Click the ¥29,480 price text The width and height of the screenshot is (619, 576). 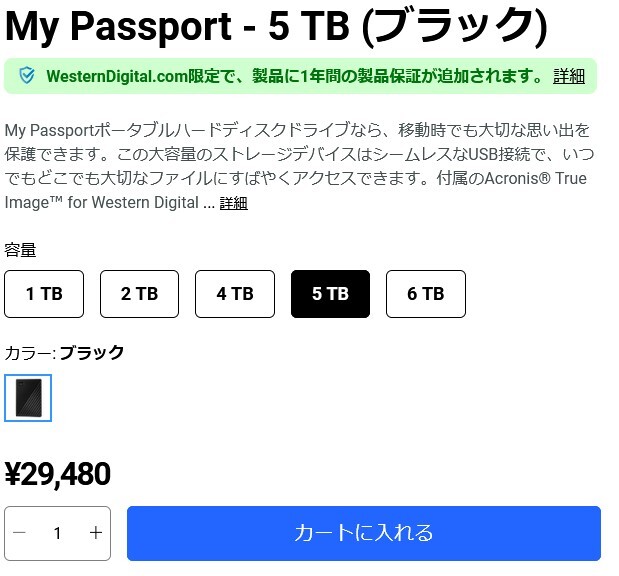(58, 474)
